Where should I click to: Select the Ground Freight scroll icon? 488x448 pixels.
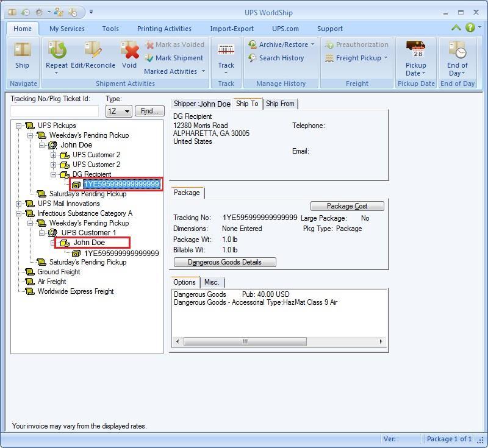[30, 272]
